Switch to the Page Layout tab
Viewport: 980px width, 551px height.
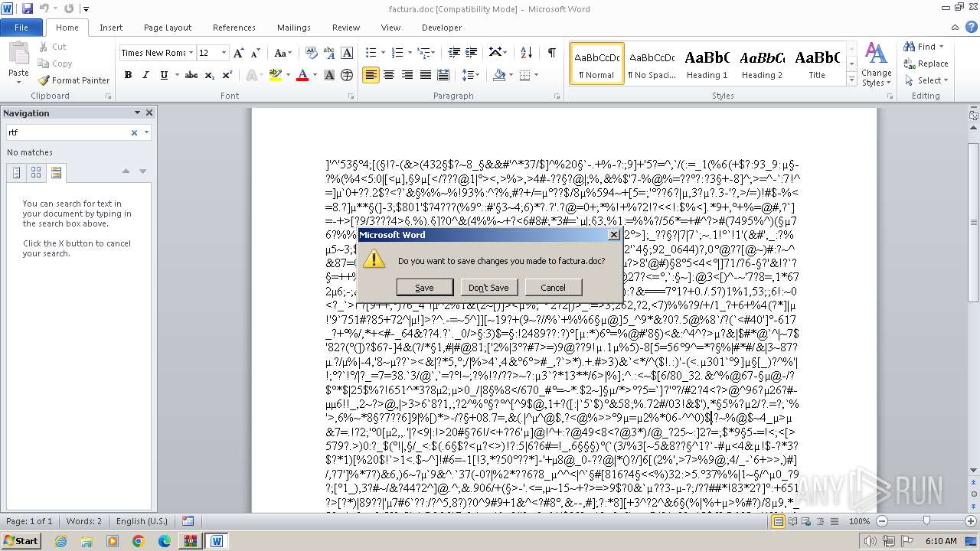[x=168, y=28]
